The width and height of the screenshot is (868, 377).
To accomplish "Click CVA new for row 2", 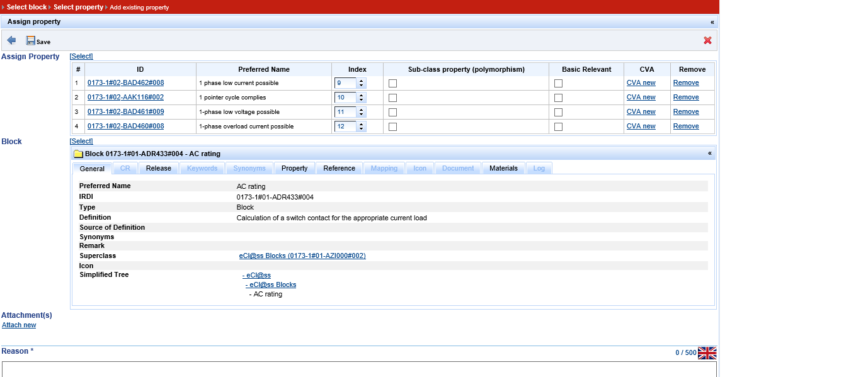I will [x=641, y=98].
